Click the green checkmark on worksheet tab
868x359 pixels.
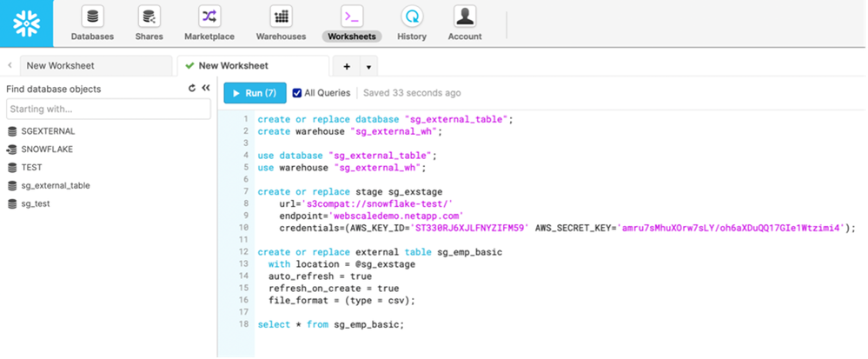[x=190, y=65]
